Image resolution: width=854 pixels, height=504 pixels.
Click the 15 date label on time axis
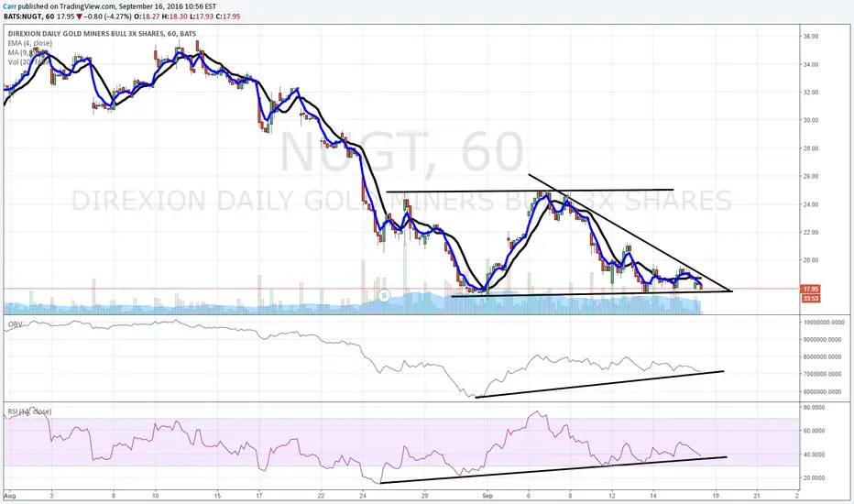[x=217, y=496]
